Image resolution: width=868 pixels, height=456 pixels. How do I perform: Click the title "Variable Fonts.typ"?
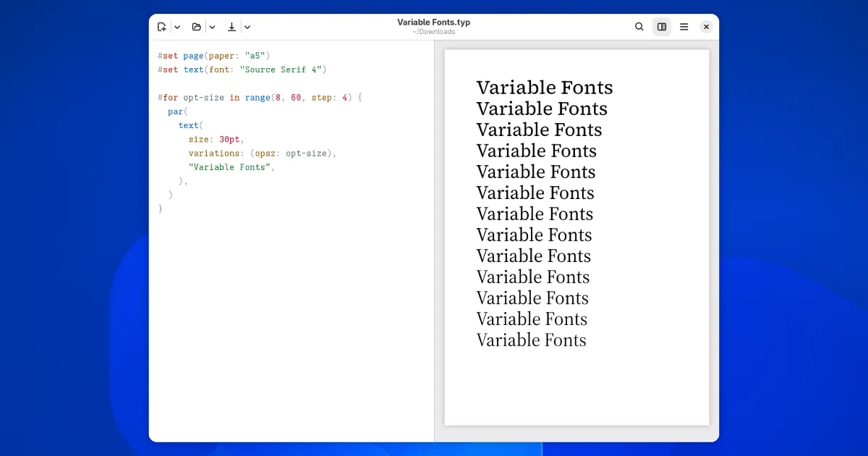[x=434, y=22]
